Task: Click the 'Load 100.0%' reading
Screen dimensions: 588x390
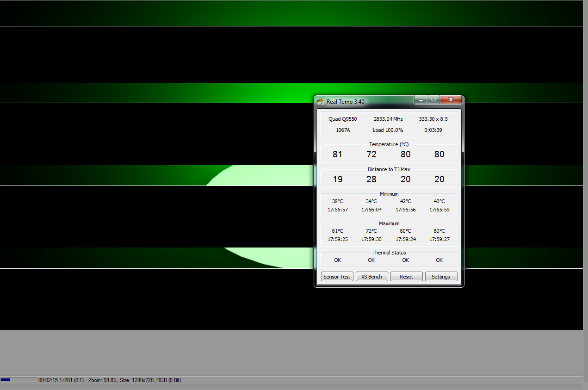Action: (x=388, y=130)
